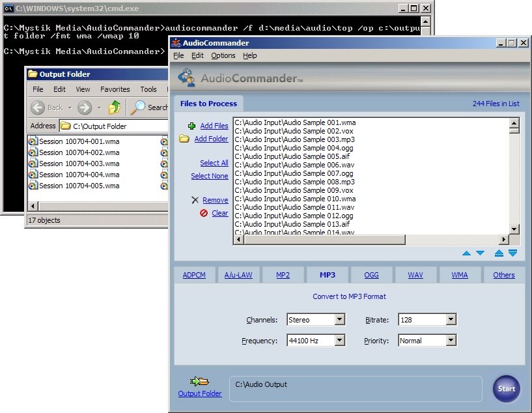532x413 pixels.
Task: Click the Select All link
Action: [x=214, y=163]
